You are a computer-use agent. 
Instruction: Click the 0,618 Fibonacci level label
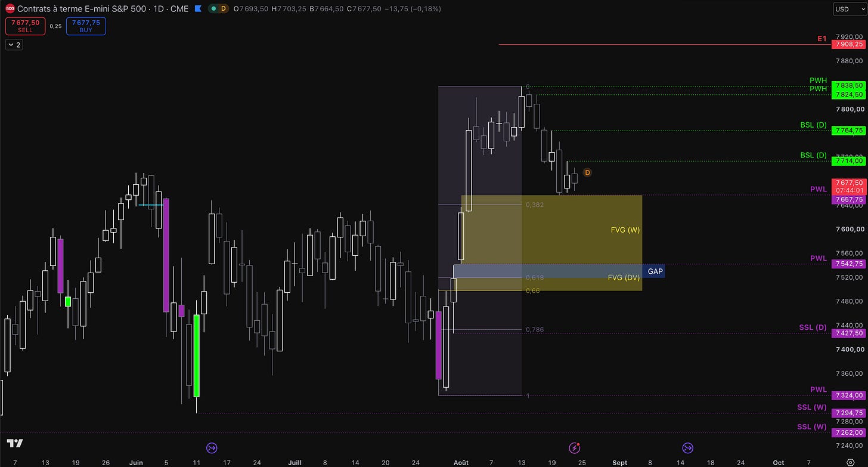[535, 278]
